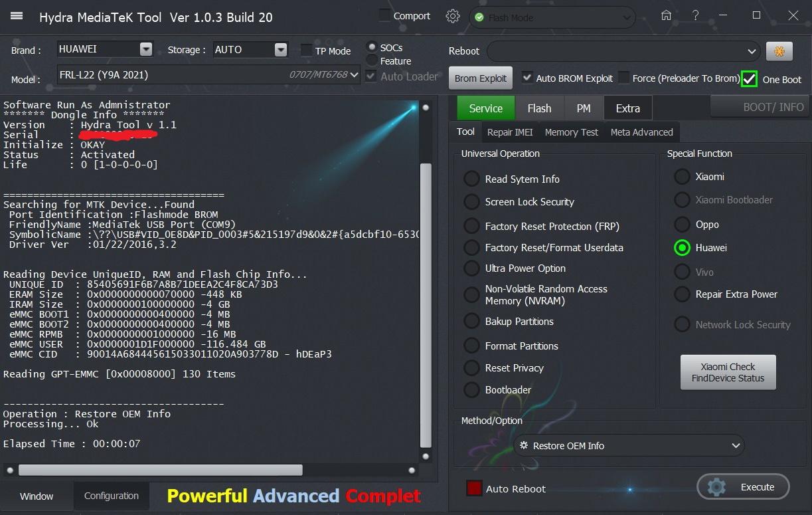The image size is (812, 515).
Task: Click the Brom Exploit button
Action: tap(481, 78)
